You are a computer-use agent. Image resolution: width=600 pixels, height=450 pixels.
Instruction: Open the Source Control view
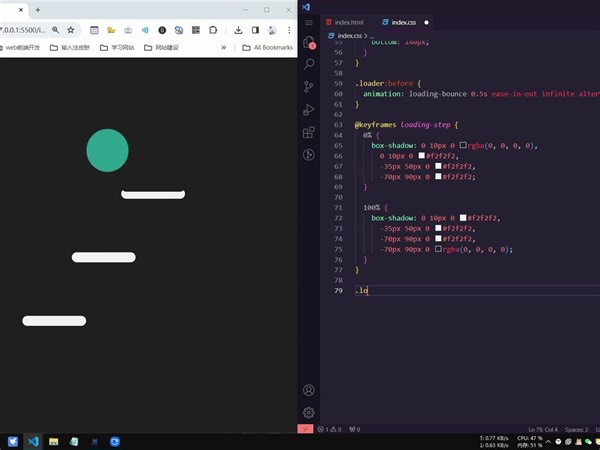[308, 87]
